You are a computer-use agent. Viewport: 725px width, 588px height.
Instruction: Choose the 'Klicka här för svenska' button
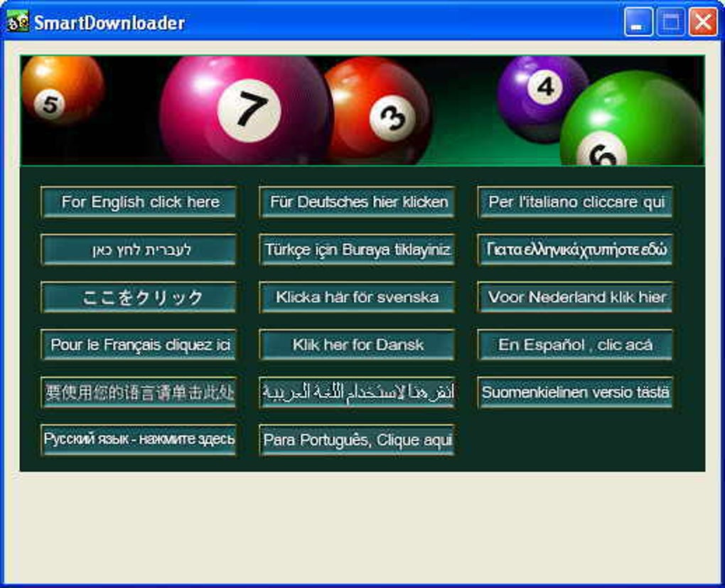pos(357,297)
